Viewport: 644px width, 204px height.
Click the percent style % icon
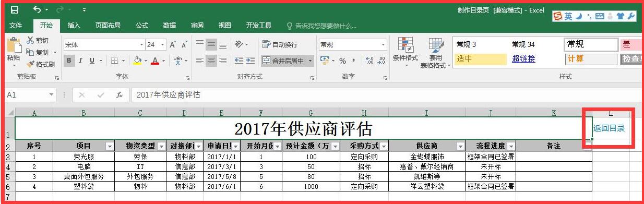point(343,61)
